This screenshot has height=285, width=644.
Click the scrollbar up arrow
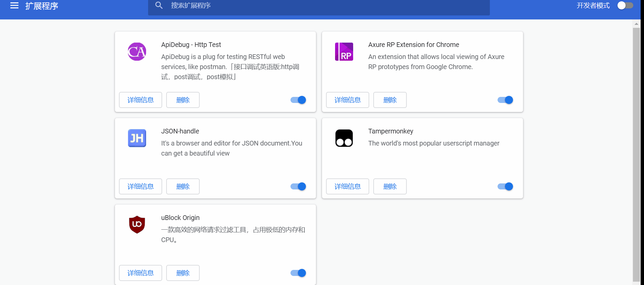click(x=636, y=24)
